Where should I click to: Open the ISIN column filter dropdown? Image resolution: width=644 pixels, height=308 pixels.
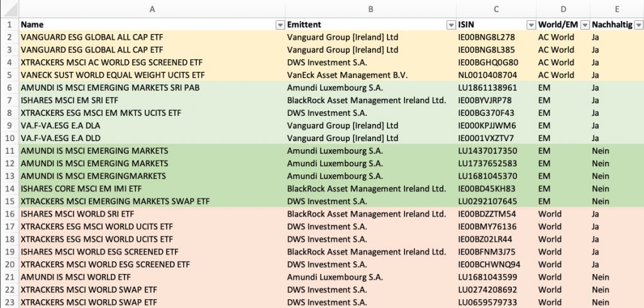[x=531, y=25]
